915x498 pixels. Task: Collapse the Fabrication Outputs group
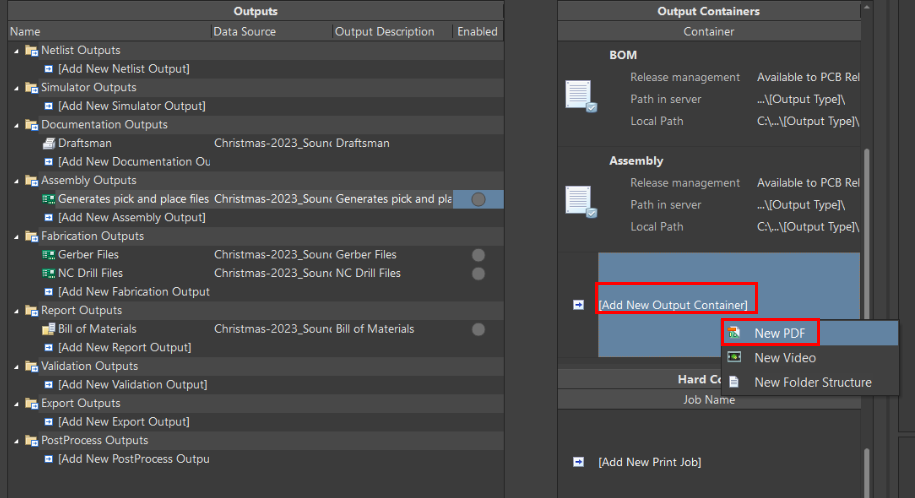click(16, 237)
